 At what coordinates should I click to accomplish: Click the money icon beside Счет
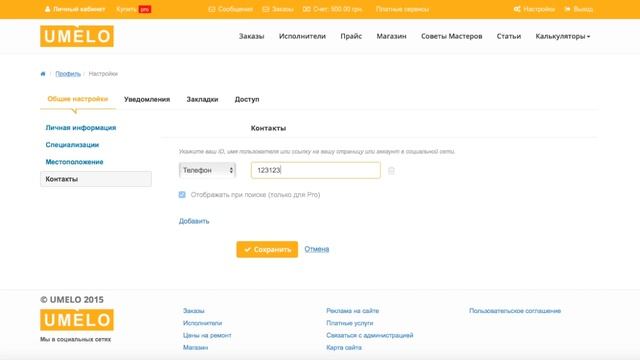pyautogui.click(x=307, y=9)
